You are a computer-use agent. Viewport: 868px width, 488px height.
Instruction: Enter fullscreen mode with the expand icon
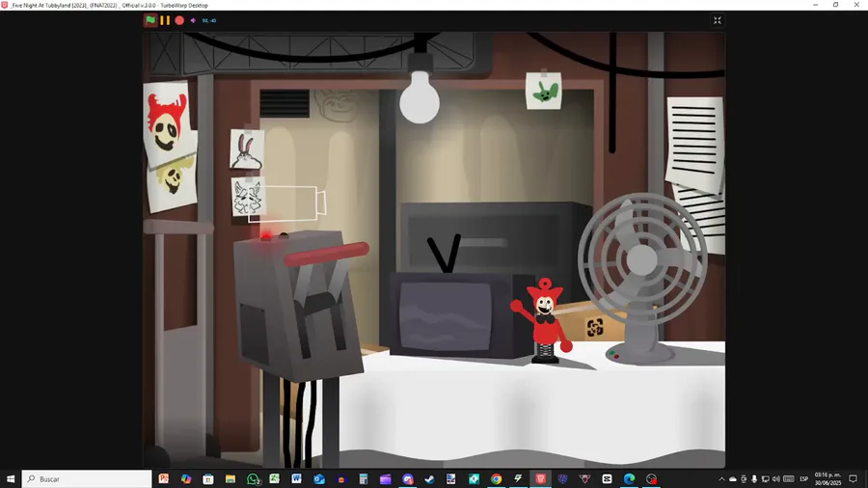(718, 20)
